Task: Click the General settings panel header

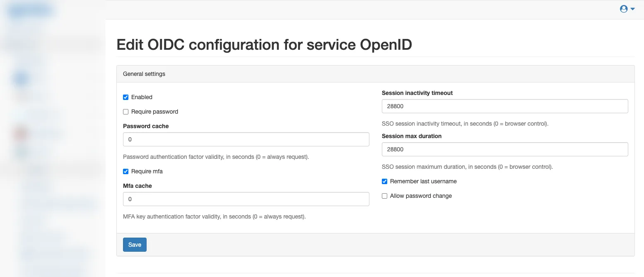Action: 376,74
